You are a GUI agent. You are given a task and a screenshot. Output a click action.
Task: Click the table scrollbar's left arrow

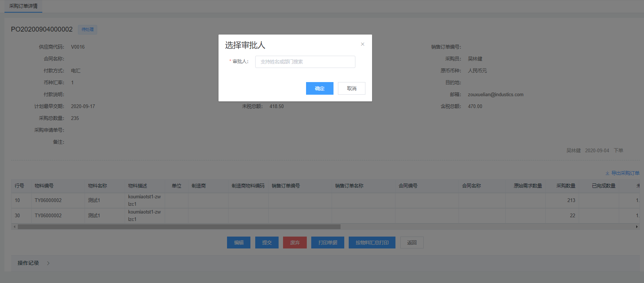[14, 227]
